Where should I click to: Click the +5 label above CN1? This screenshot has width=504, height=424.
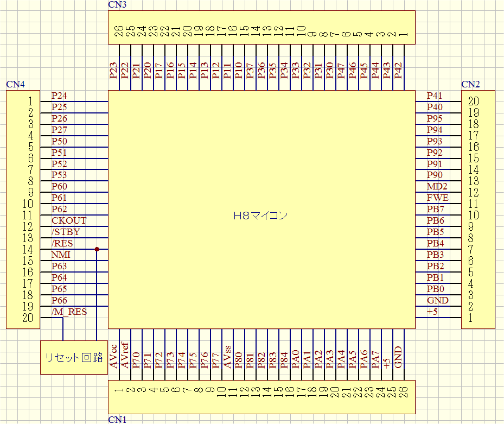tap(387, 363)
